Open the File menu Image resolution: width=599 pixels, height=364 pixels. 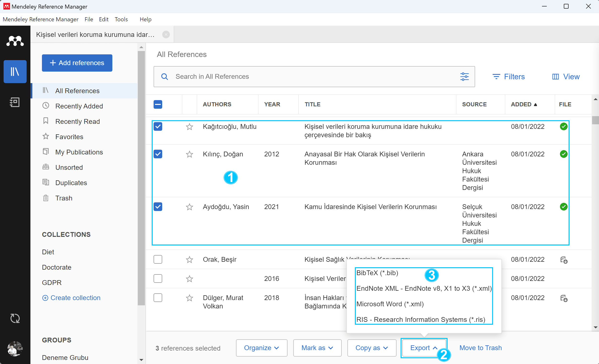89,19
